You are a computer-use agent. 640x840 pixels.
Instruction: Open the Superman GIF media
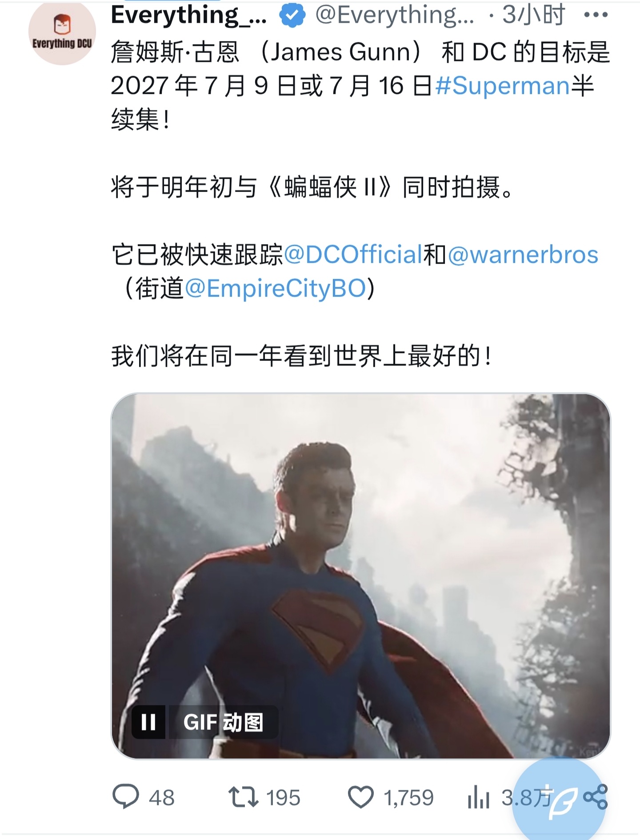tap(360, 576)
